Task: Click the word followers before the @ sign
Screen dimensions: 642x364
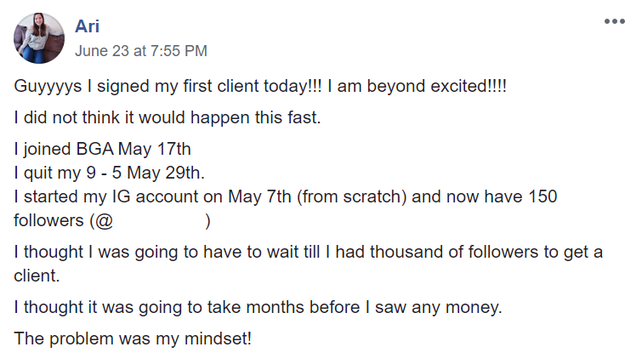Action: (48, 220)
